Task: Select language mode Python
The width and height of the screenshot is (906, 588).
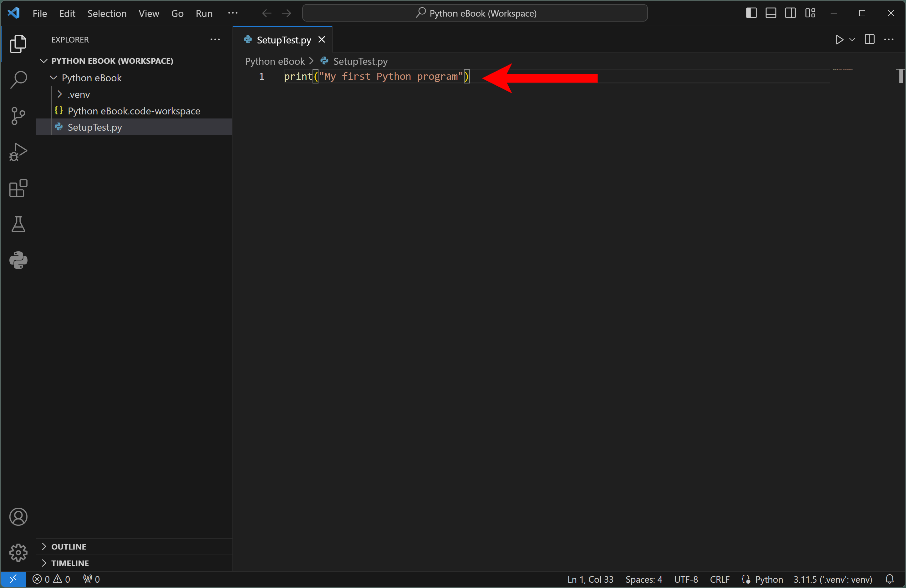Action: [x=769, y=579]
